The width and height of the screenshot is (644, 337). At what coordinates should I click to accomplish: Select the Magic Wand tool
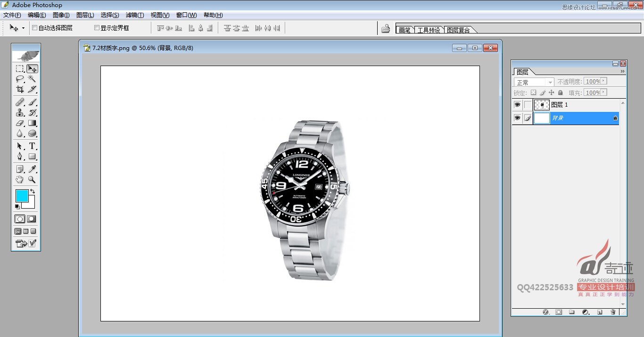[x=32, y=79]
